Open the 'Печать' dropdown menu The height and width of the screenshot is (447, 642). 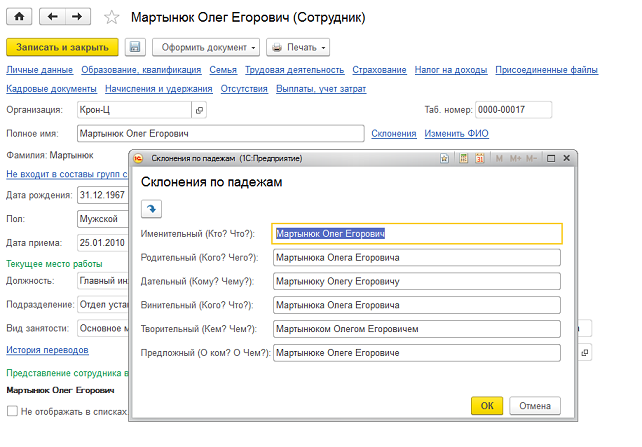pos(299,47)
